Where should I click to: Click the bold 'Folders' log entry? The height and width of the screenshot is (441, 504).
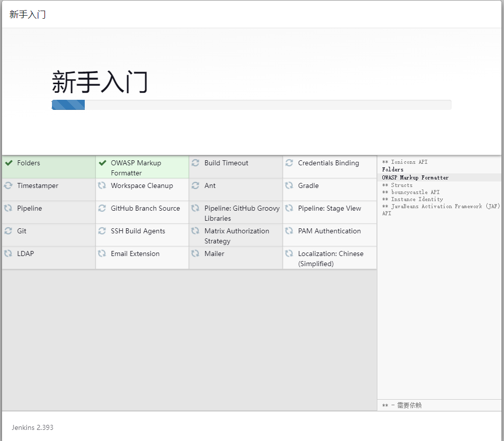point(393,169)
